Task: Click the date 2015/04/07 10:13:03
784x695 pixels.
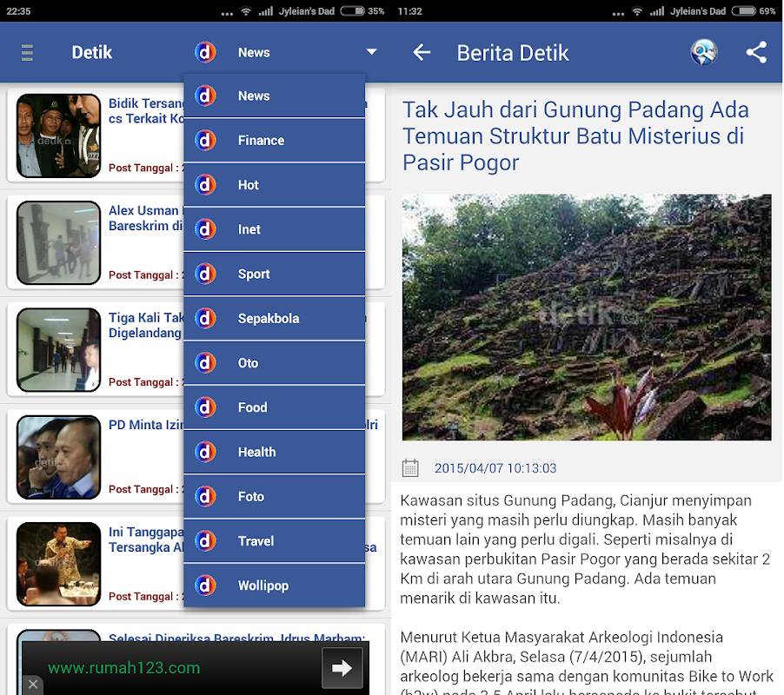Action: [x=495, y=468]
